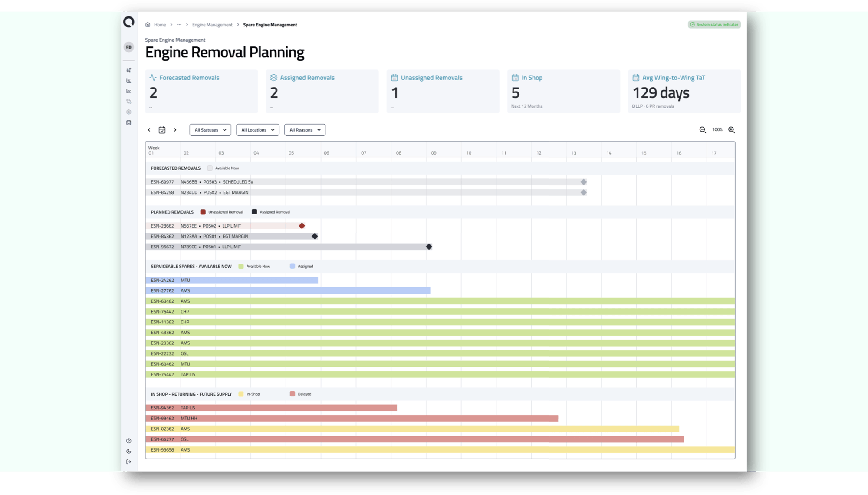
Task: Click the help question mark icon
Action: pyautogui.click(x=128, y=441)
